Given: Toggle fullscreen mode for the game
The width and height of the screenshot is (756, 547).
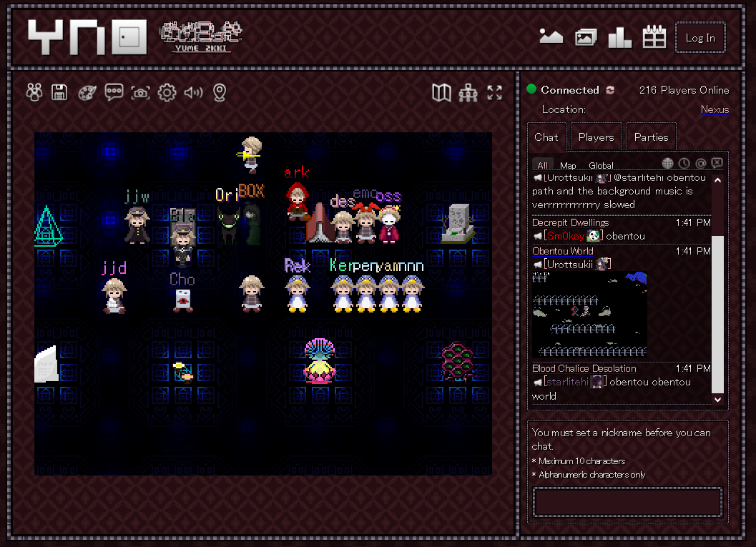Looking at the screenshot, I should pos(495,92).
